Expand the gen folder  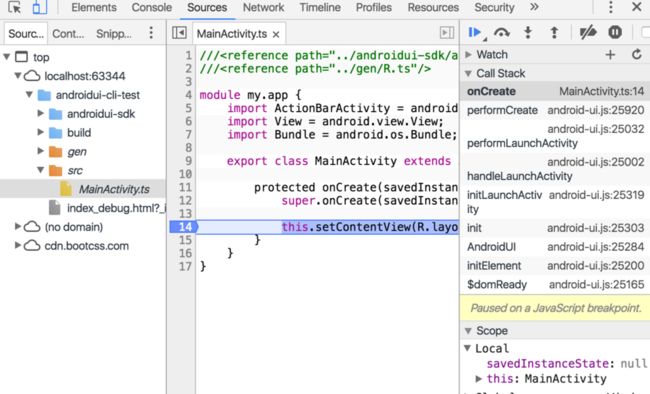pyautogui.click(x=40, y=151)
